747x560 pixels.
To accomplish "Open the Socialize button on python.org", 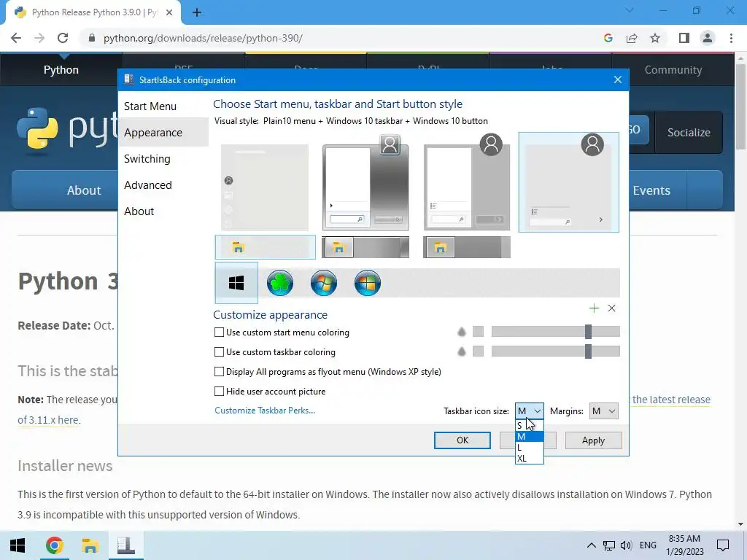I will click(x=689, y=133).
